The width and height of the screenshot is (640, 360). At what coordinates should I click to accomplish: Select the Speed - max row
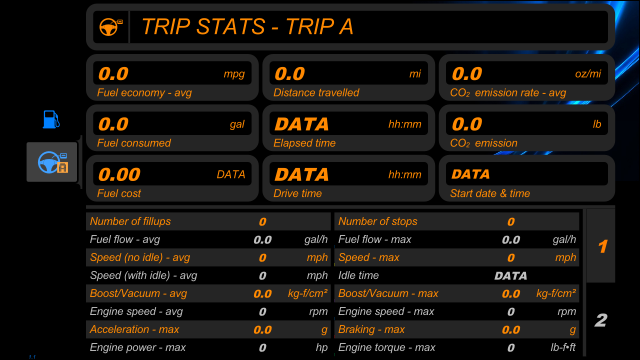coord(457,257)
